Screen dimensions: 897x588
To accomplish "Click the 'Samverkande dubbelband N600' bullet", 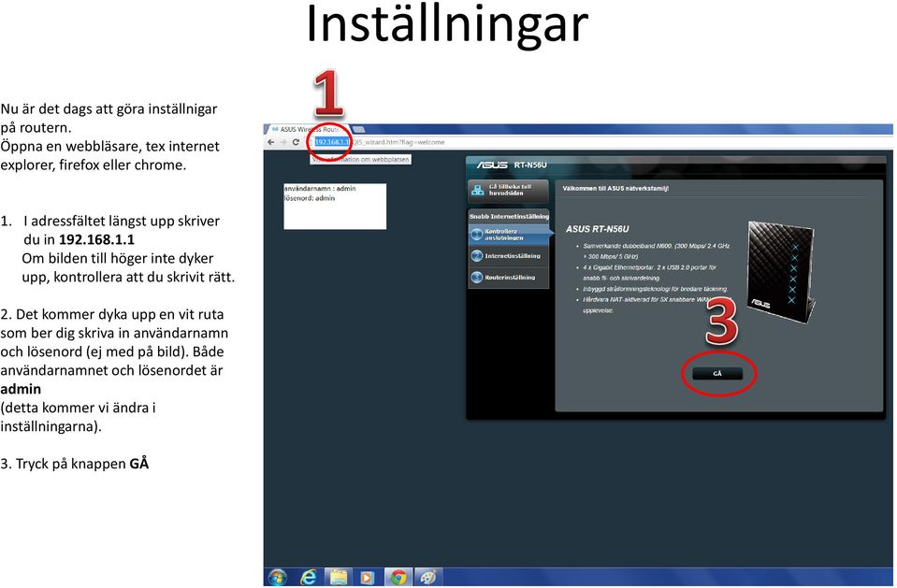I will pos(657,251).
